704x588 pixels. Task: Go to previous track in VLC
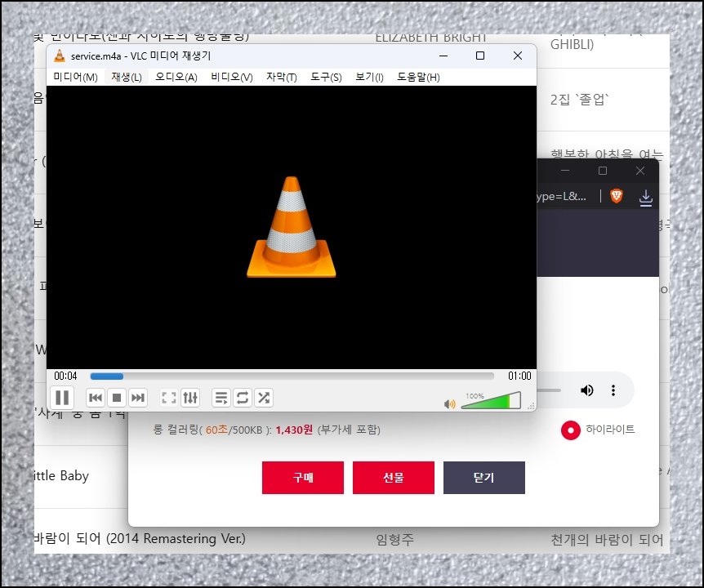tap(96, 398)
